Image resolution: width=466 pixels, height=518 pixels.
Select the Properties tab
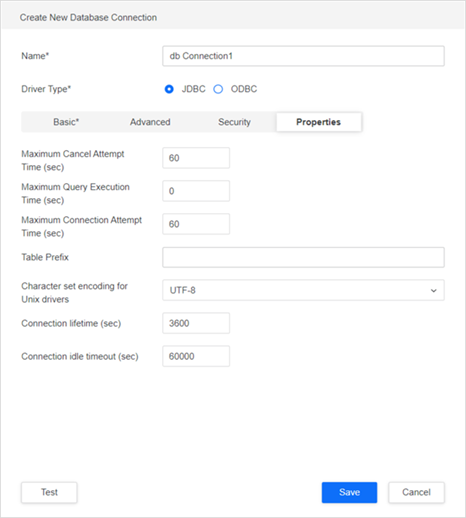(x=319, y=122)
